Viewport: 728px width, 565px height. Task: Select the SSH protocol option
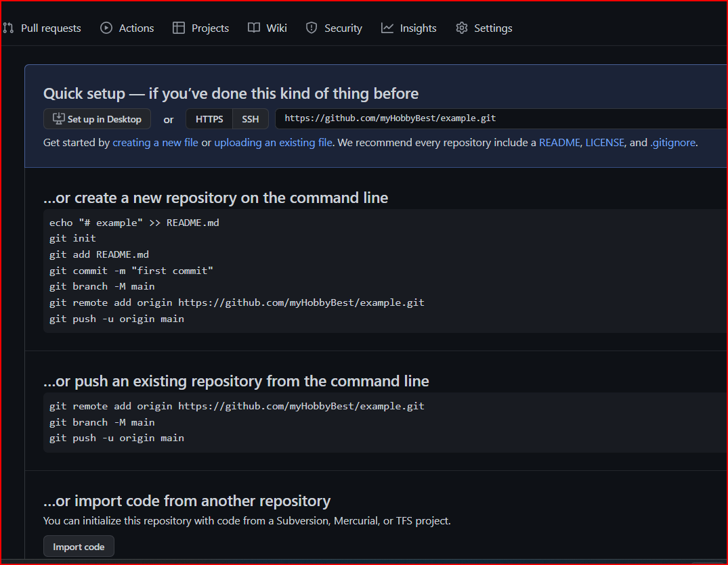[x=251, y=119]
